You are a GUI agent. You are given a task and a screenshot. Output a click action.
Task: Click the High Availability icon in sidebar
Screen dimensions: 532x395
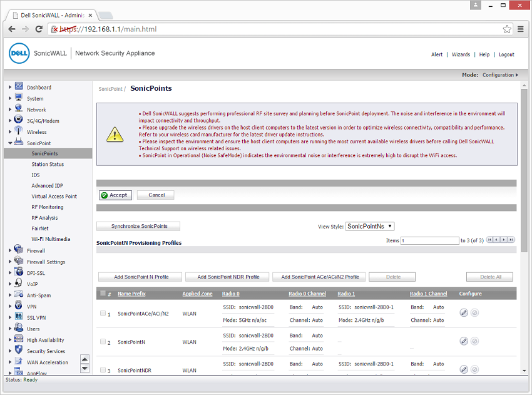coord(19,339)
